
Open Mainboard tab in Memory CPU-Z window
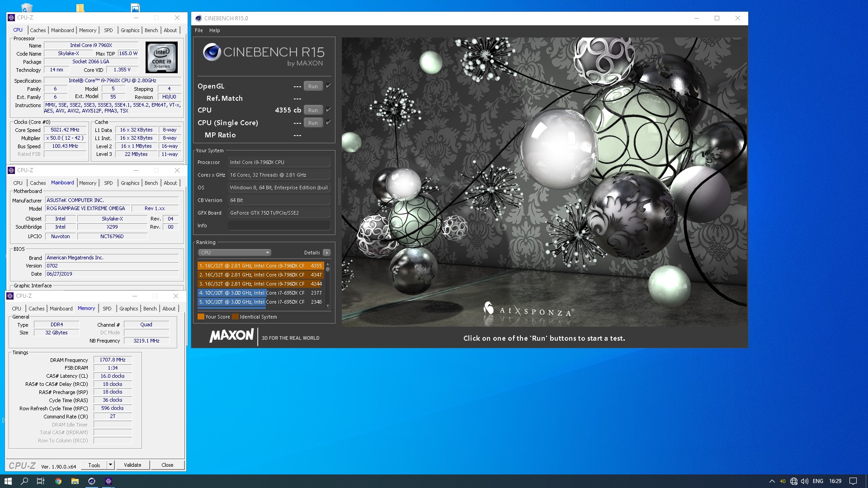(61, 309)
